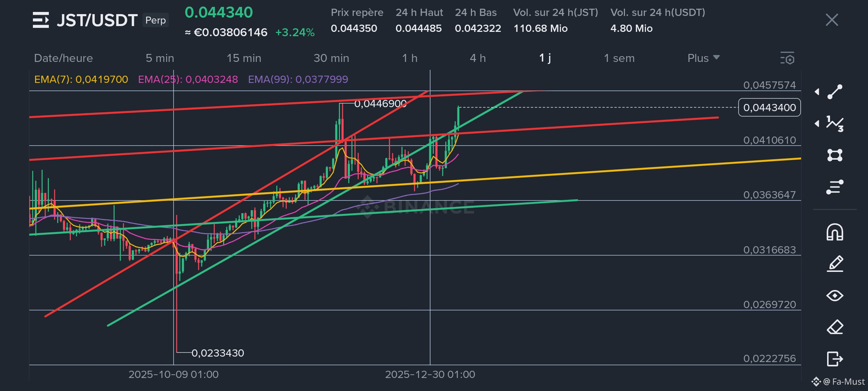Toggle drawings visibility with eye icon

click(835, 296)
